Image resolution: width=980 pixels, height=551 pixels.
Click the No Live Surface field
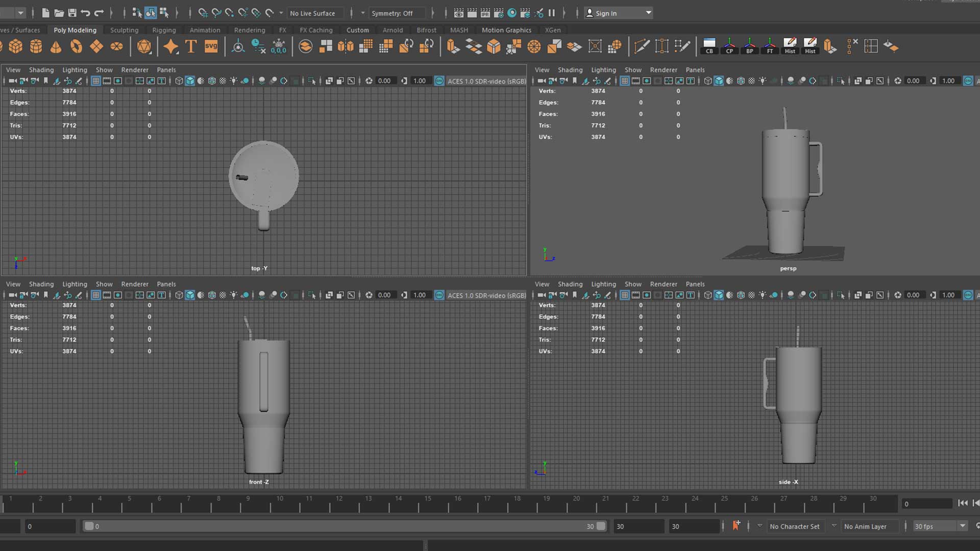click(x=313, y=13)
